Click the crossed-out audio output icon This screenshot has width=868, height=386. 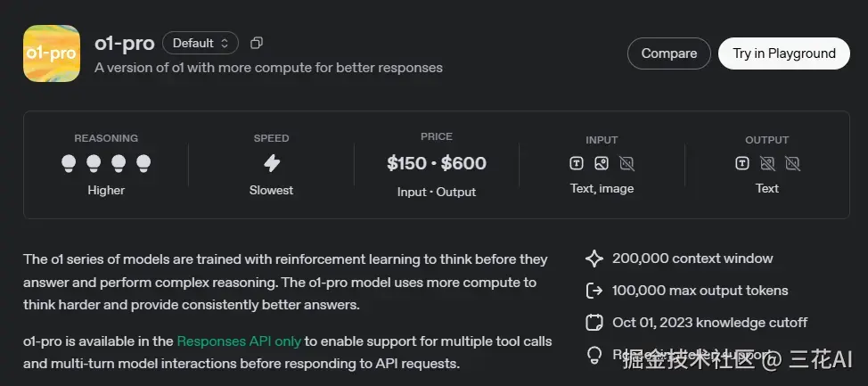point(792,163)
